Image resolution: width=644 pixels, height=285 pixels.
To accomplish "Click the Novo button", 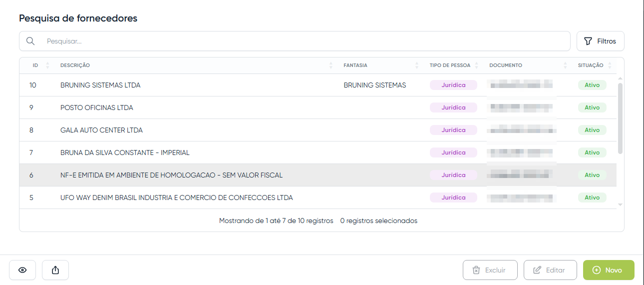I will point(608,270).
